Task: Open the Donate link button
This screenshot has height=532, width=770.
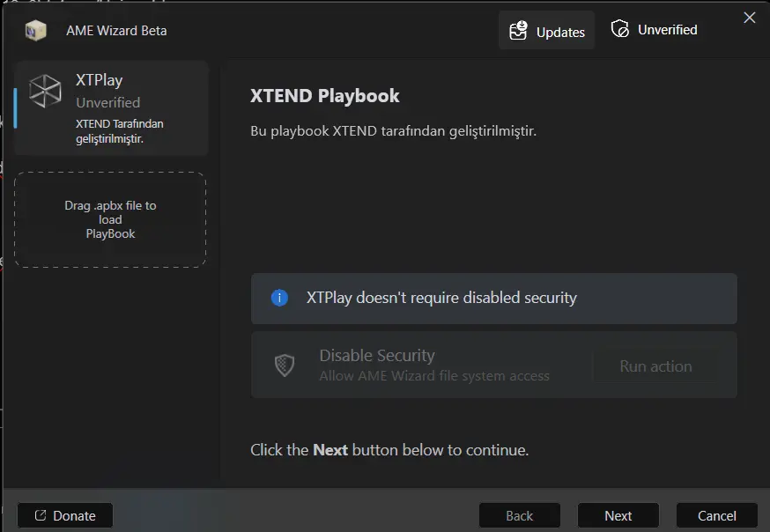Action: pyautogui.click(x=65, y=516)
